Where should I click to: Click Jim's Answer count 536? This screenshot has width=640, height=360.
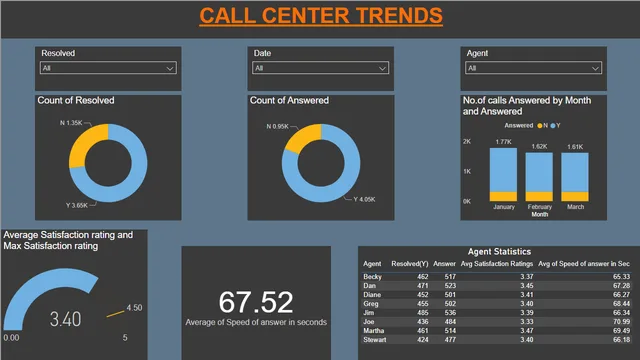pyautogui.click(x=450, y=313)
